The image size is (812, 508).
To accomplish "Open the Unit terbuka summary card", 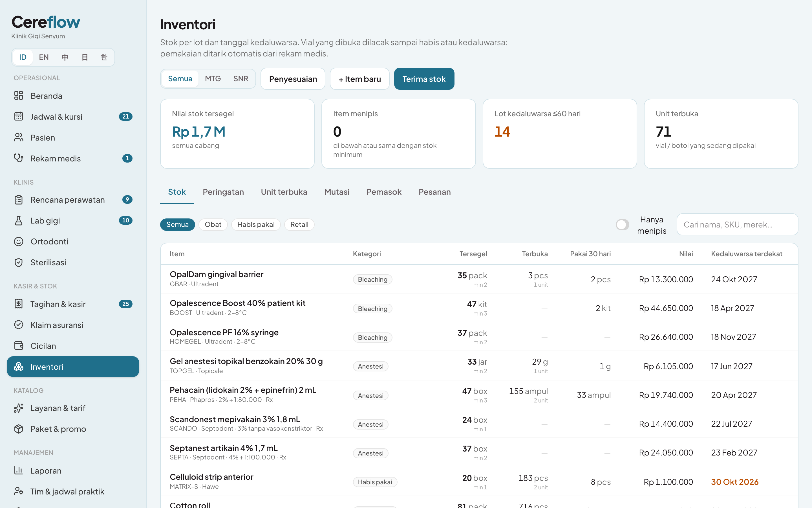I will 721,134.
